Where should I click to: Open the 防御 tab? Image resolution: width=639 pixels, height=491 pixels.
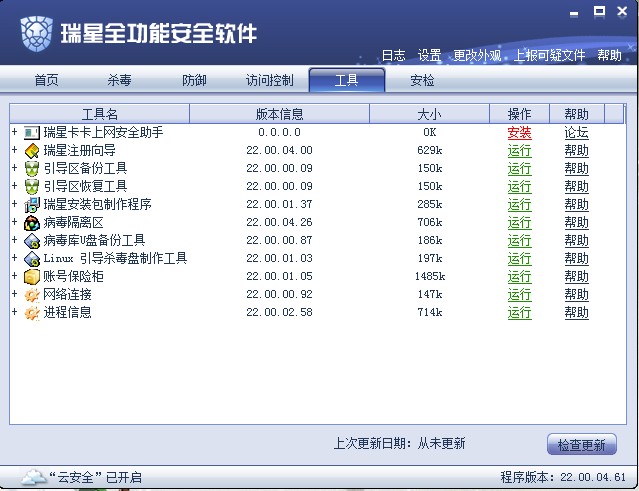(194, 80)
